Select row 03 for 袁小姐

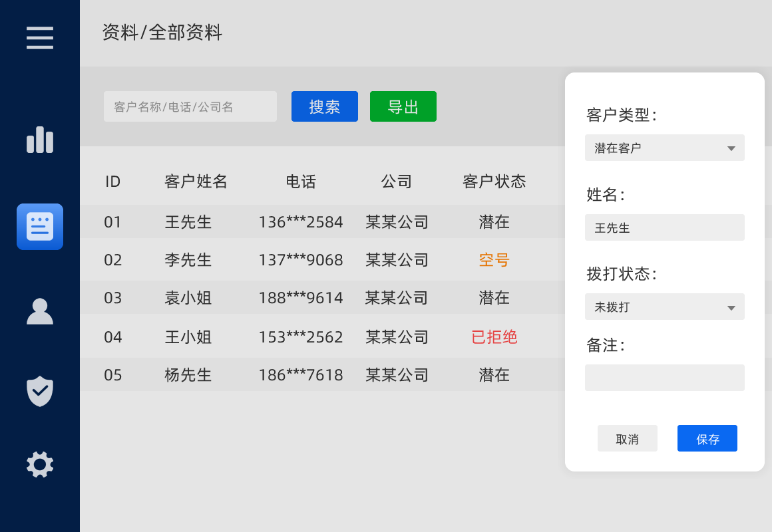tap(188, 298)
